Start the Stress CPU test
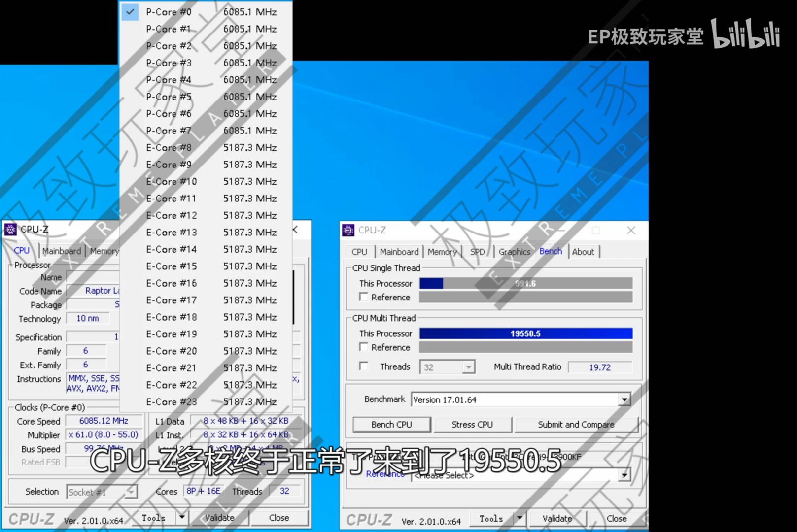Screen dimensions: 797x532 472,425
